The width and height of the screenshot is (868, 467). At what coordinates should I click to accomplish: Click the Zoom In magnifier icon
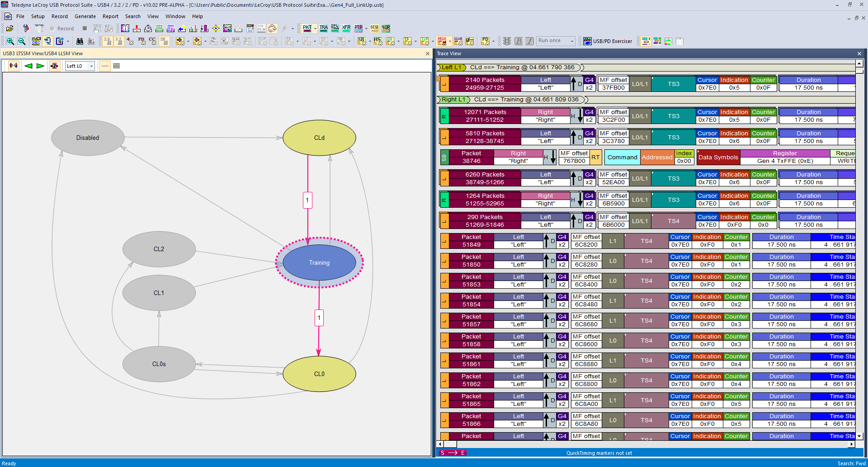(x=10, y=41)
